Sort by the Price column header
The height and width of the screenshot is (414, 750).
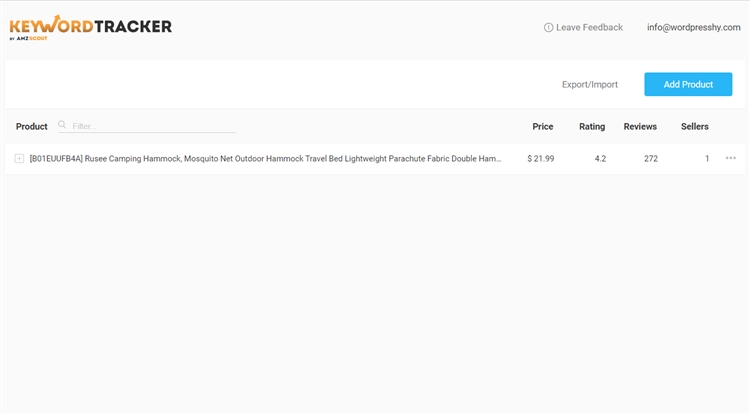coord(543,127)
